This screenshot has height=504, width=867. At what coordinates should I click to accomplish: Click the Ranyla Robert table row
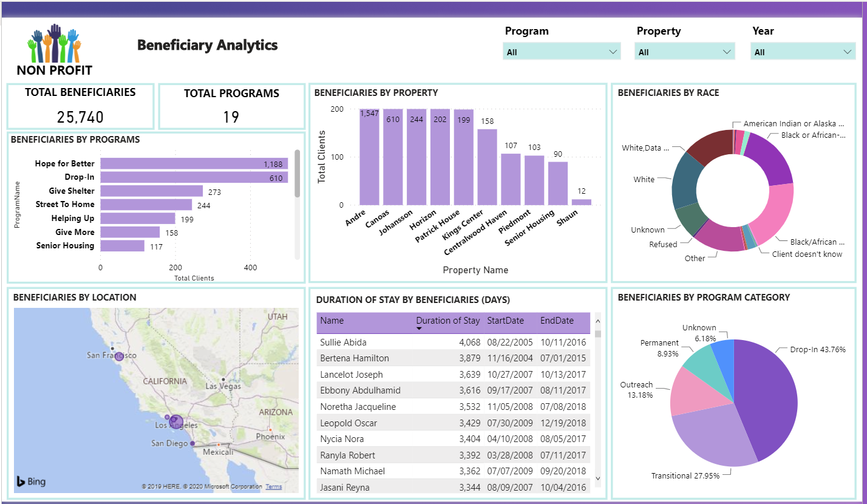tap(455, 455)
